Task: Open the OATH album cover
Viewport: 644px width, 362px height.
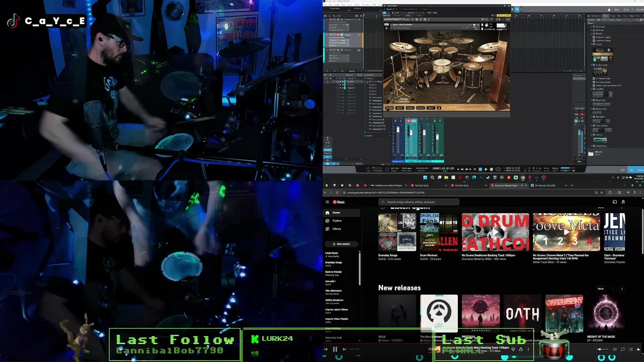Action: [522, 314]
